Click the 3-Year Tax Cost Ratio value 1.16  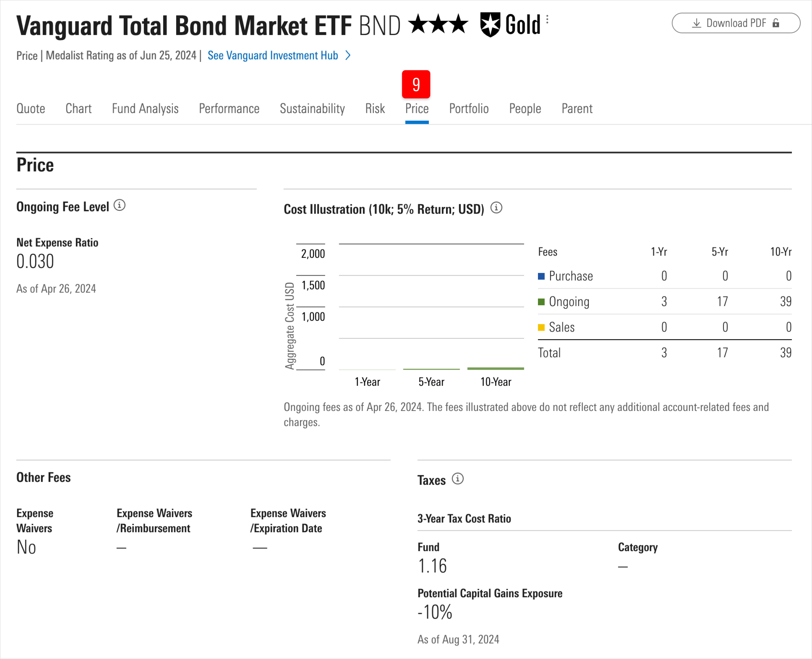pos(432,566)
